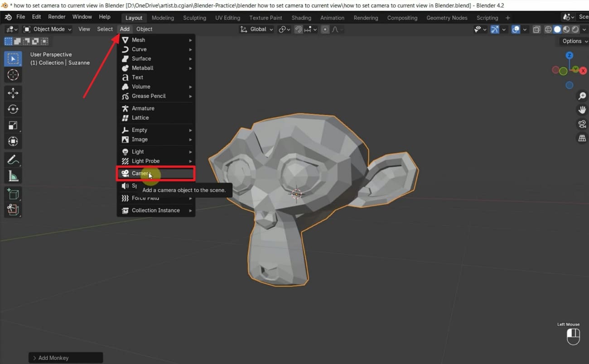
Task: Expand the Add Monkey operator panel
Action: 66,358
